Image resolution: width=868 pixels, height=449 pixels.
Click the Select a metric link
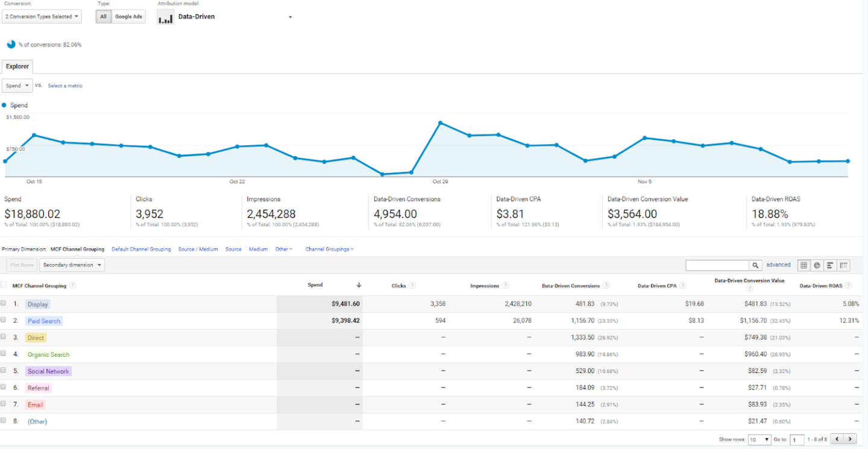coord(64,86)
